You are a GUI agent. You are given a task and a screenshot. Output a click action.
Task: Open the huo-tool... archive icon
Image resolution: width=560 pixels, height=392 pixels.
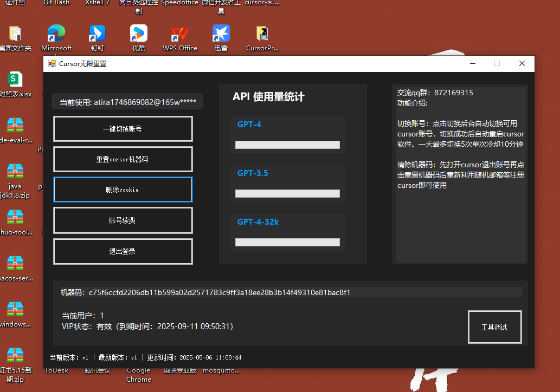(15, 222)
